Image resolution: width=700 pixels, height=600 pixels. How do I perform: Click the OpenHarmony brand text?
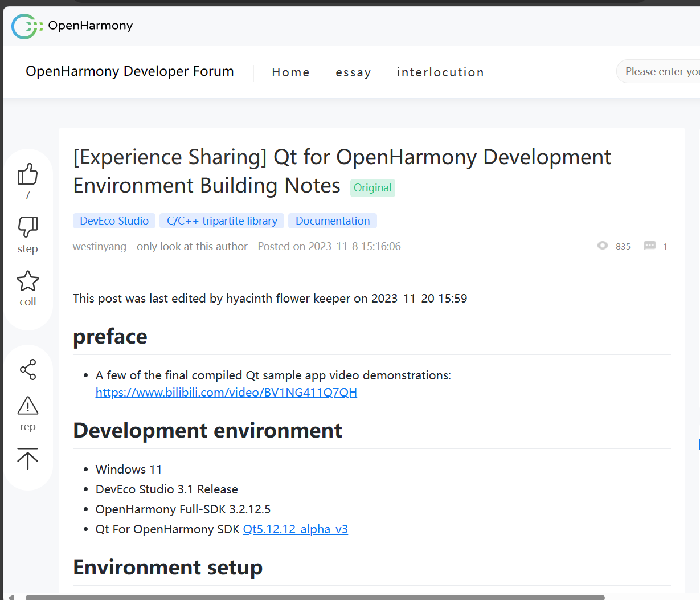(x=91, y=26)
